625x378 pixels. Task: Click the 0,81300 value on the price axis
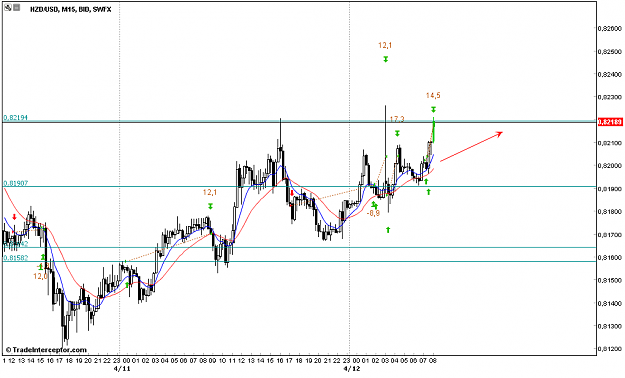pyautogui.click(x=610, y=326)
